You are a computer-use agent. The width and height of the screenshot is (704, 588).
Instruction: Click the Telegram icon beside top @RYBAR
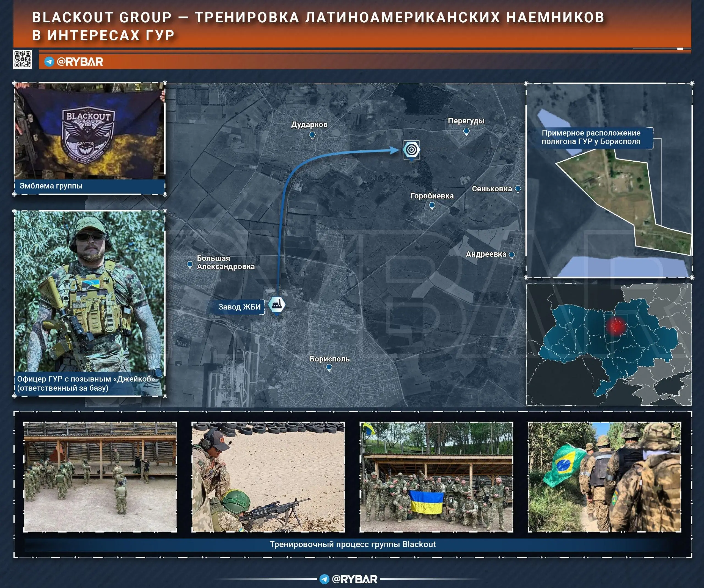pos(49,62)
